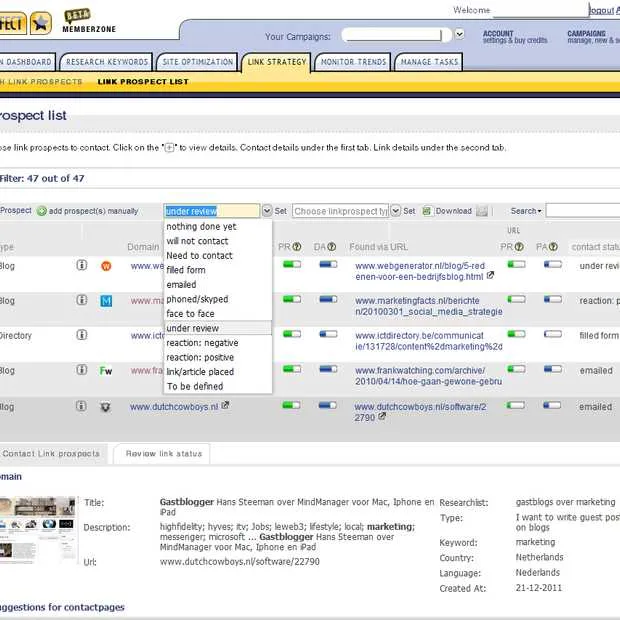Open the Manage Tasks tab
Screen dimensions: 620x620
pos(429,62)
